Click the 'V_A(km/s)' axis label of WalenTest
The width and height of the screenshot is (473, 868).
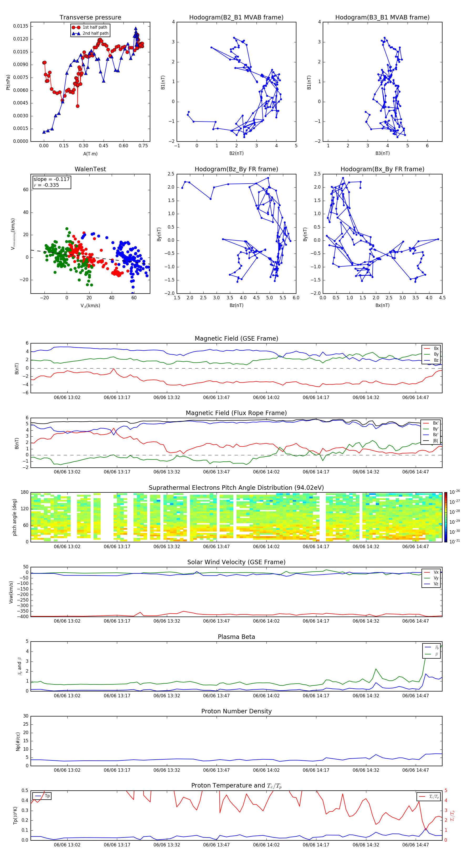pyautogui.click(x=90, y=306)
